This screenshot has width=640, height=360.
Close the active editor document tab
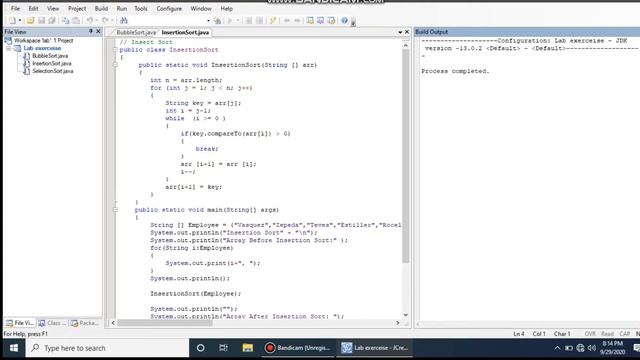407,32
